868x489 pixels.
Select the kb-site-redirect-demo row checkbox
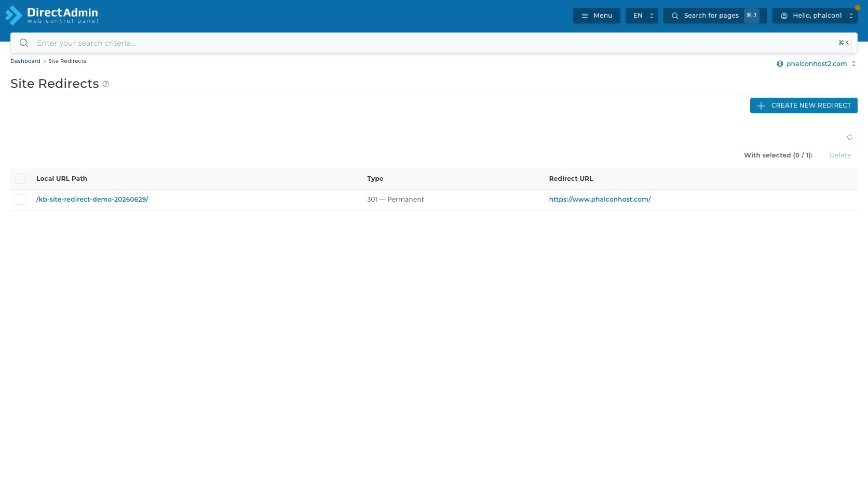[21, 200]
